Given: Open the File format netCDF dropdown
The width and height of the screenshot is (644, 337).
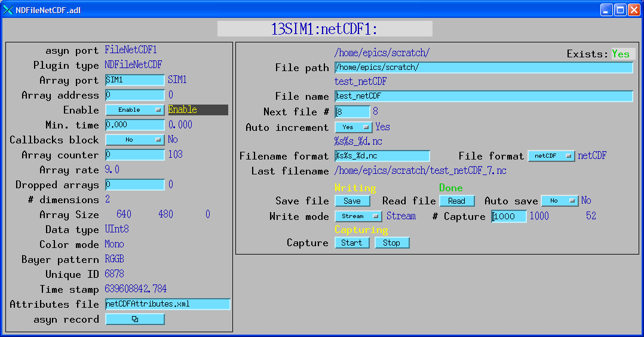Looking at the screenshot, I should tap(551, 156).
